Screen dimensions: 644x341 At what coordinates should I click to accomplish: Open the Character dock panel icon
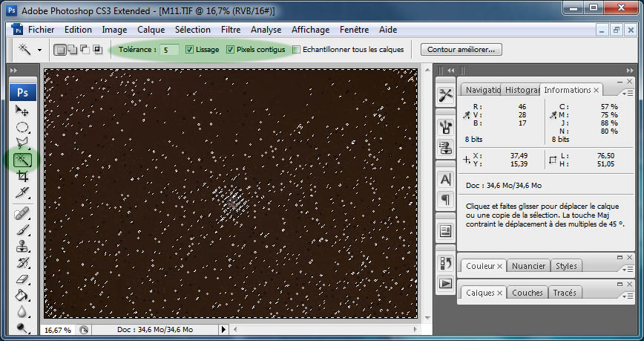tap(445, 179)
